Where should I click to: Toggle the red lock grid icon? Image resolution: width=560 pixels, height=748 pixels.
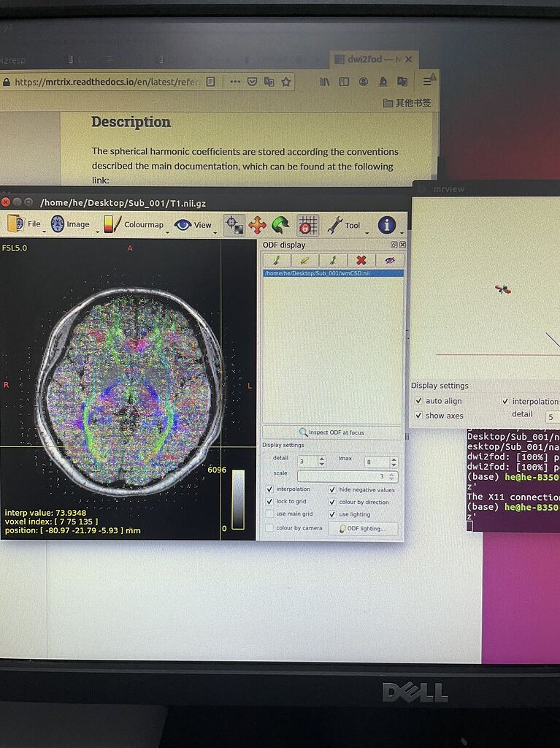[307, 225]
